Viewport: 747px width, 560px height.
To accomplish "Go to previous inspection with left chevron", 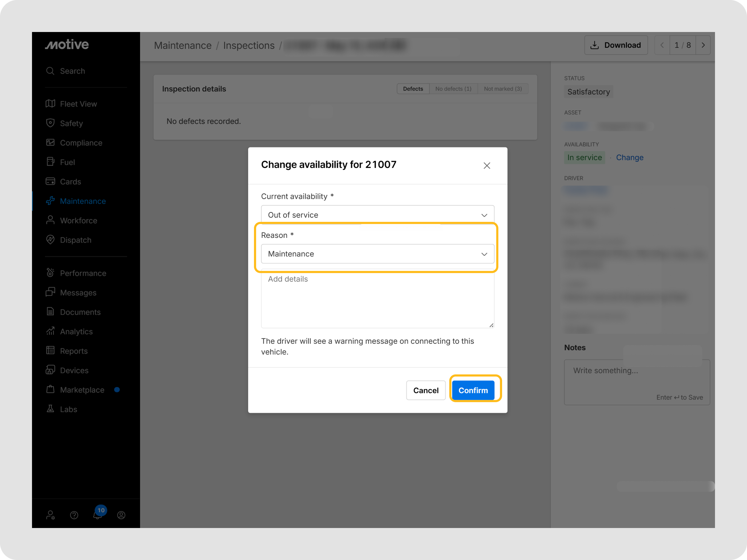I will tap(662, 45).
